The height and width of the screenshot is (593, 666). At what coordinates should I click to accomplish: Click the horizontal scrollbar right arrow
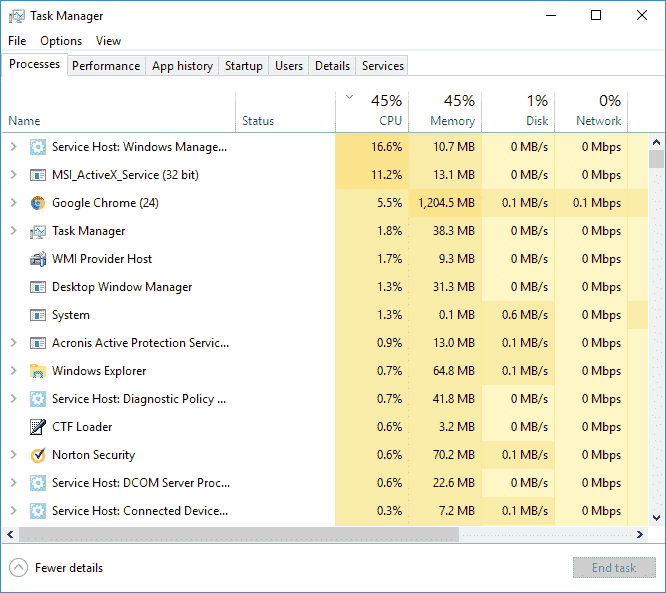(x=640, y=534)
